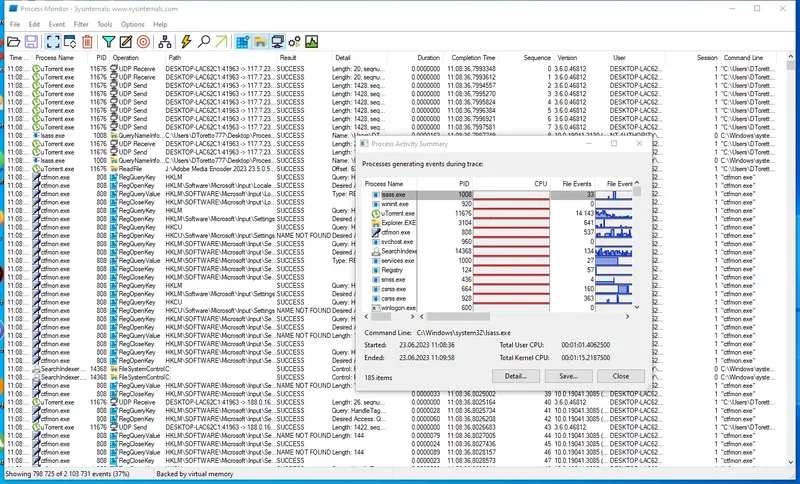The image size is (800, 484).
Task: Click the lightning bolt toolbar icon
Action: coord(185,41)
